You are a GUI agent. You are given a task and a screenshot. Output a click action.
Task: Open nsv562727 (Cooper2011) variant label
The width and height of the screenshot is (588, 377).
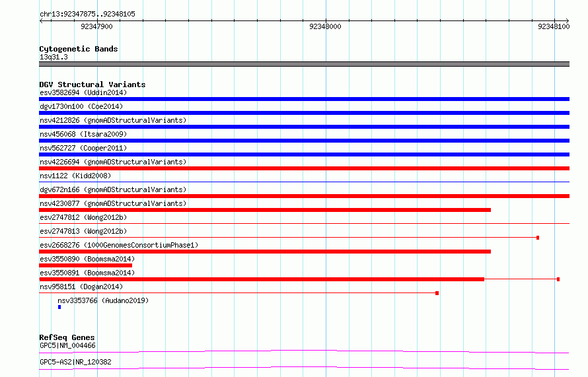(x=83, y=148)
